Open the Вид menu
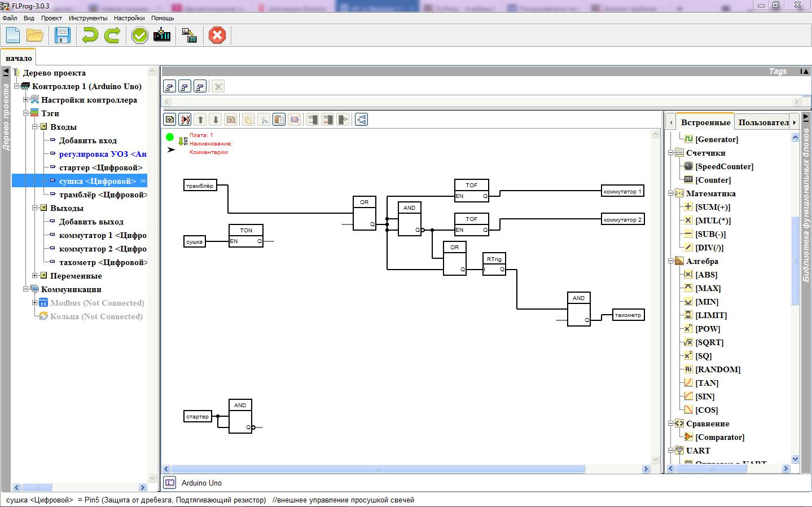This screenshot has width=812, height=507. click(x=29, y=18)
